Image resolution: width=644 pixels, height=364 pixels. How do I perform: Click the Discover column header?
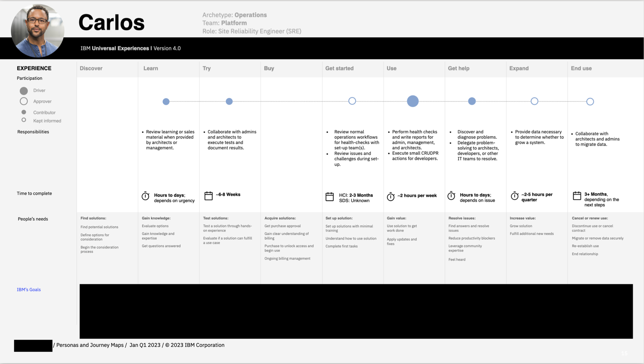(91, 68)
